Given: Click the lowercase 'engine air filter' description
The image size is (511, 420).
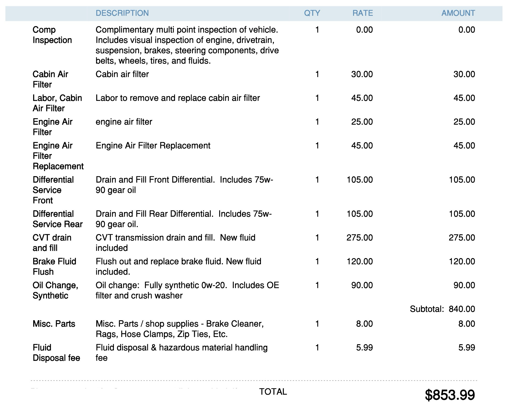Looking at the screenshot, I should point(124,122).
